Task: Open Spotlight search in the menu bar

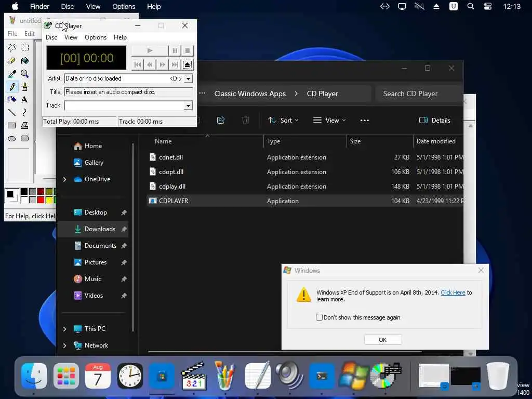Action: [470, 6]
